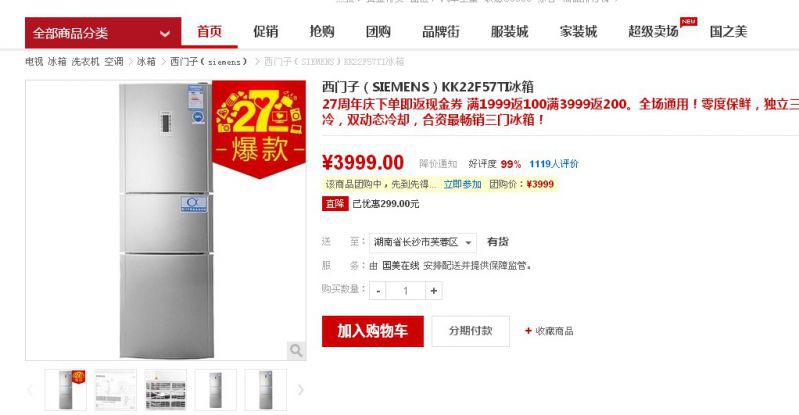Image resolution: width=799 pixels, height=415 pixels.
Task: Click the magnifier zoom icon on product image
Action: coord(296,350)
